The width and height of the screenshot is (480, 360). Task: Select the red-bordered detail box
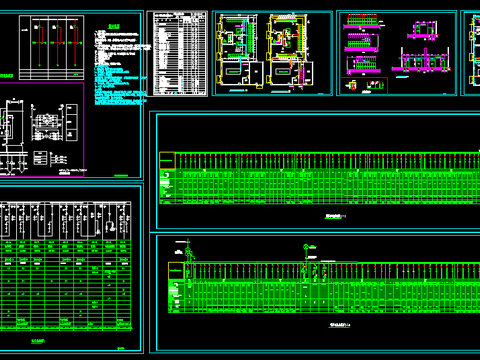[x=364, y=86]
